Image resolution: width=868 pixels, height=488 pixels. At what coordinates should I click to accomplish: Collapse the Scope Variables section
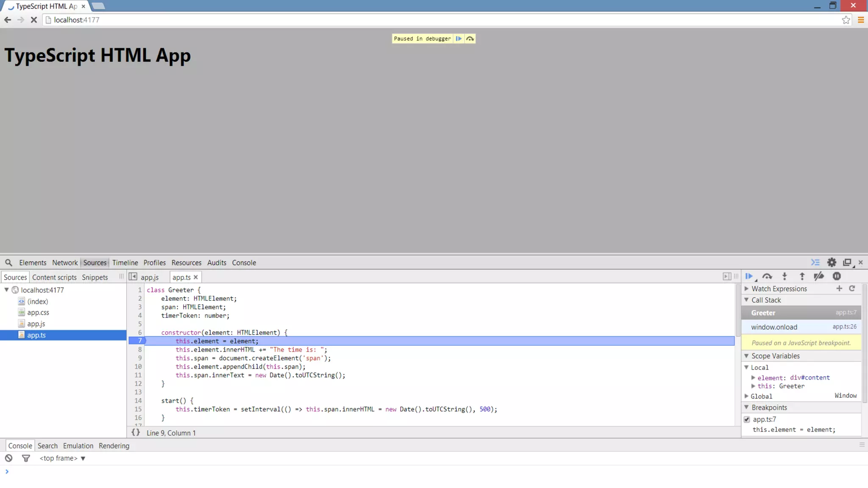click(747, 356)
